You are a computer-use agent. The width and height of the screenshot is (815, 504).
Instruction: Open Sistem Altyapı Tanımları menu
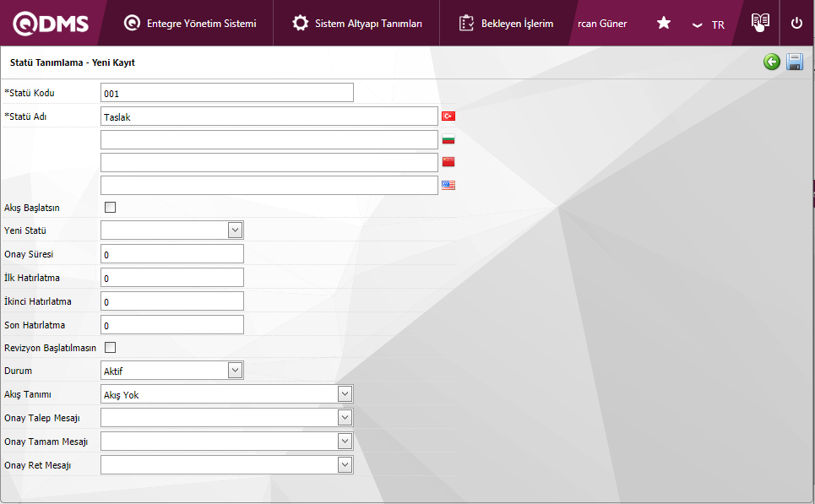coord(368,24)
